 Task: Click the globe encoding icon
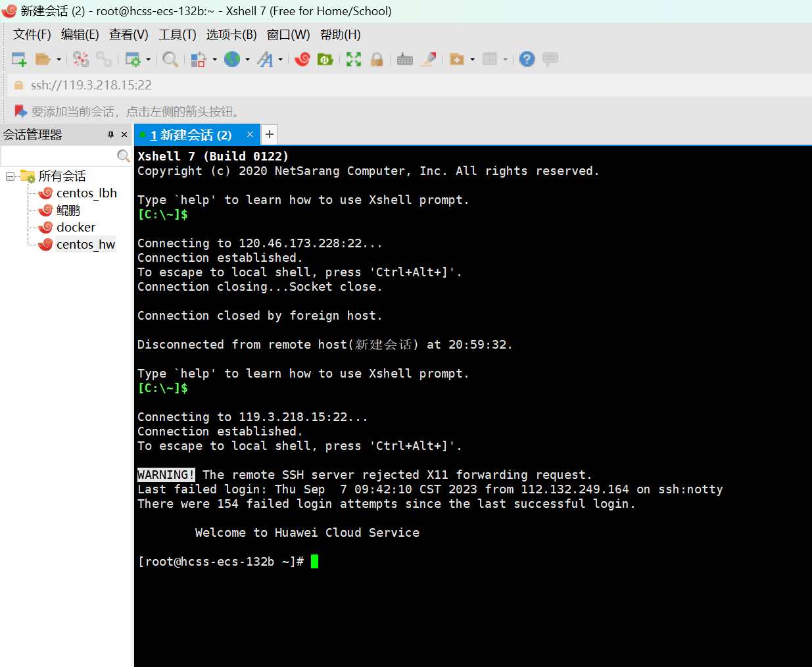[x=232, y=59]
